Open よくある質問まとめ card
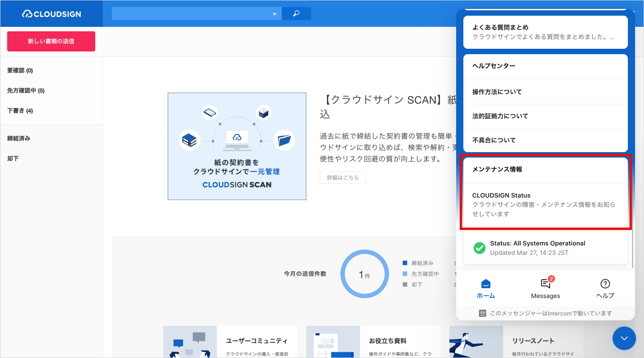Screen dimensions: 644x358 pyautogui.click(x=546, y=32)
